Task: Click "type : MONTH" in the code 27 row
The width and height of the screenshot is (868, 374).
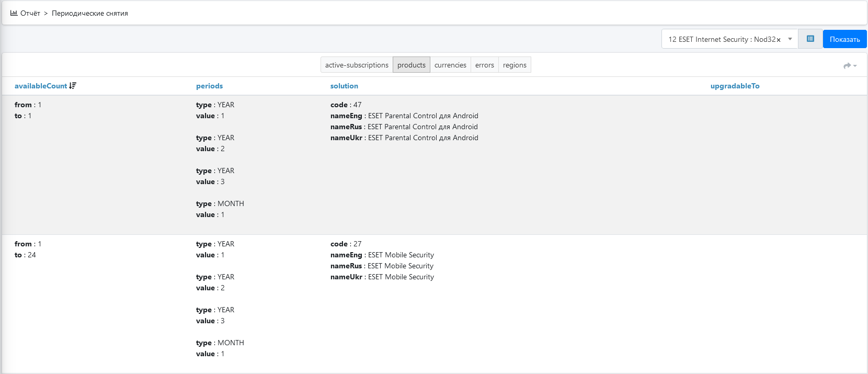Action: (220, 343)
